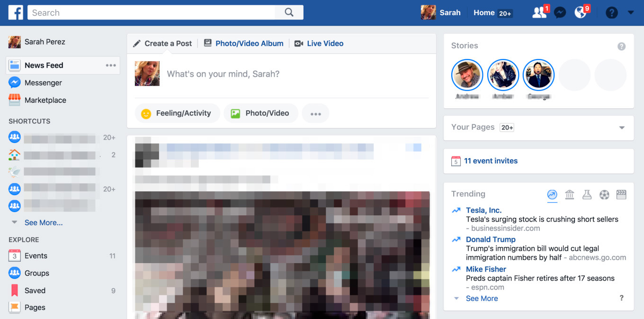Open Saved items in the sidebar
The height and width of the screenshot is (319, 644).
(36, 290)
